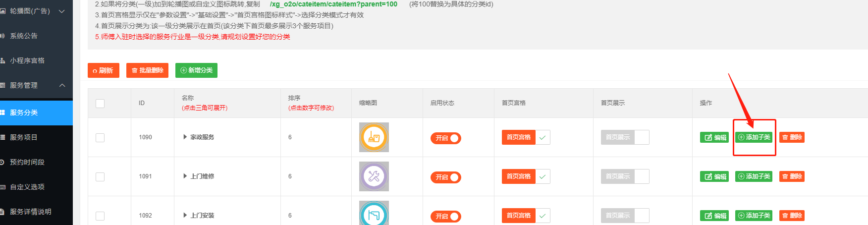868x225 pixels.
Task: Click the 批量删除 batch delete button
Action: coord(147,70)
